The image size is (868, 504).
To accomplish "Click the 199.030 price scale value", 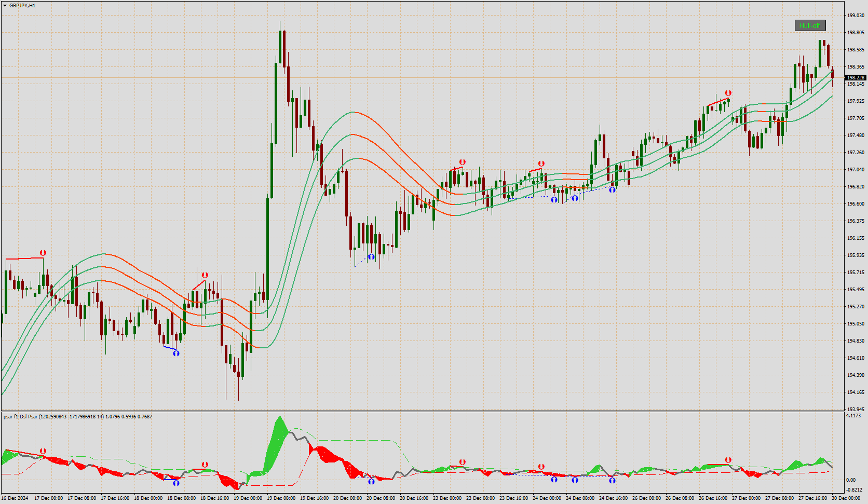I will point(856,16).
